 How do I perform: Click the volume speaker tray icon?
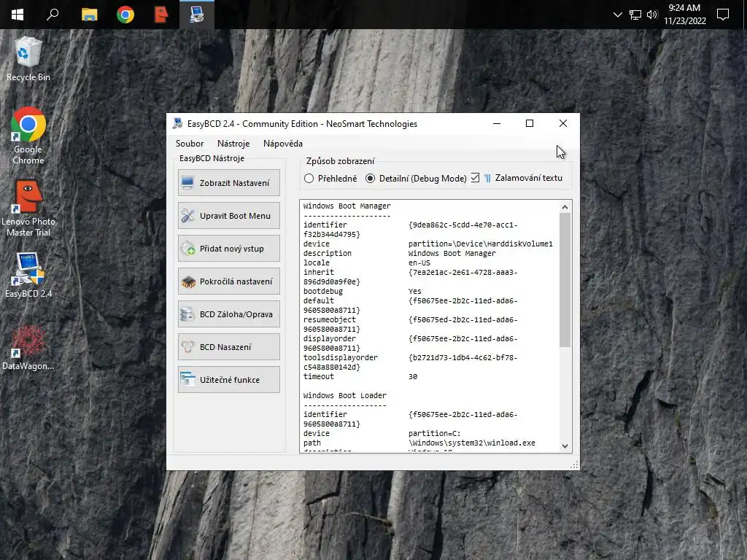[652, 15]
